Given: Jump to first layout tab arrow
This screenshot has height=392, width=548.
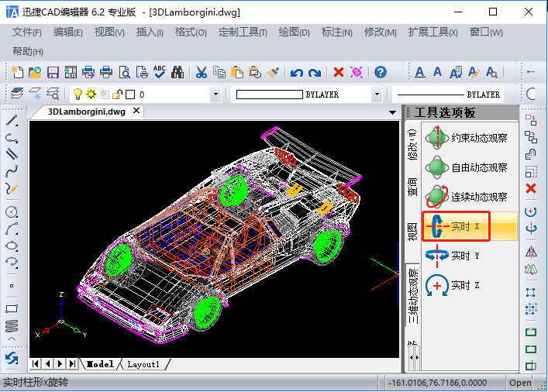Looking at the screenshot, I should click(36, 364).
